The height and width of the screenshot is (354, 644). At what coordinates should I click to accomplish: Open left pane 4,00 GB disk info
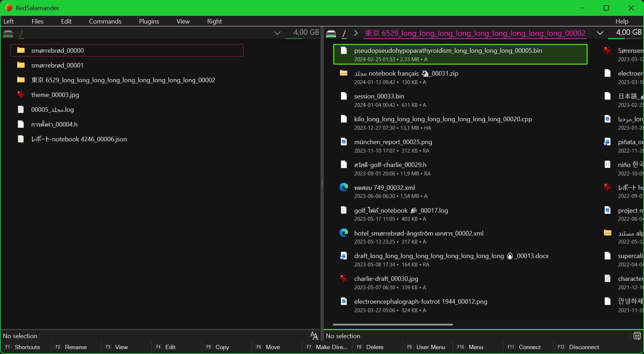302,33
